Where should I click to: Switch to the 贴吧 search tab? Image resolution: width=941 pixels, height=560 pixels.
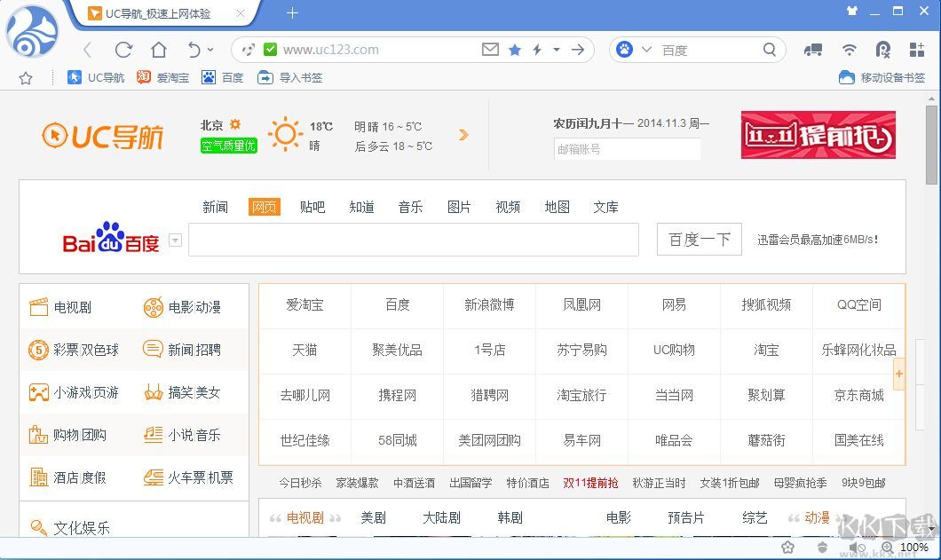[x=312, y=207]
